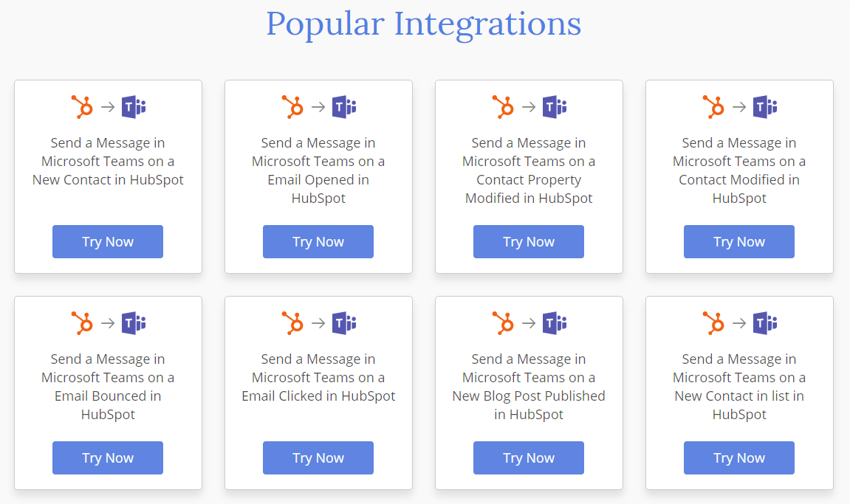Click the arrow between logos on the Email Bounced card
Viewport: 850px width, 504px height.
[x=107, y=322]
